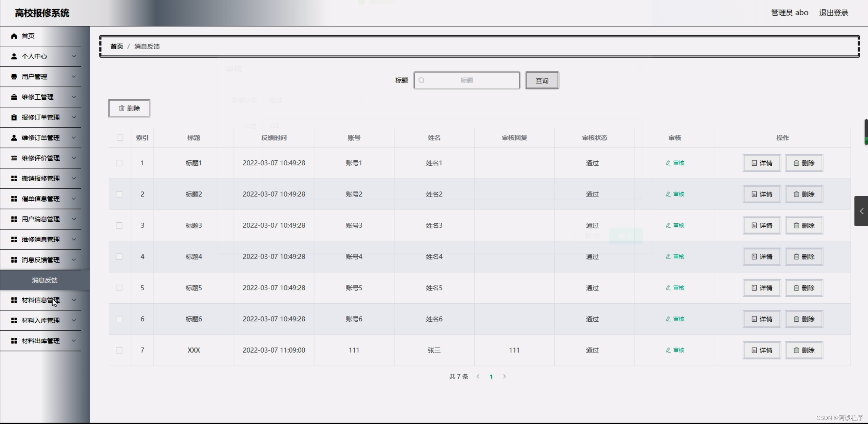The image size is (868, 424).
Task: Expand the 用户管理 menu chevron
Action: 74,77
